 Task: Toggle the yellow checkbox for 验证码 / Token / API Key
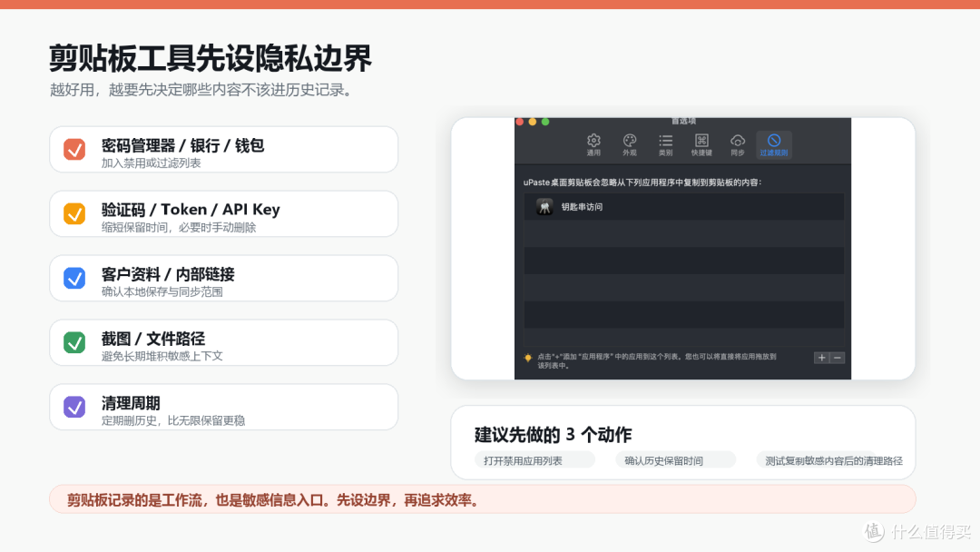(x=74, y=213)
